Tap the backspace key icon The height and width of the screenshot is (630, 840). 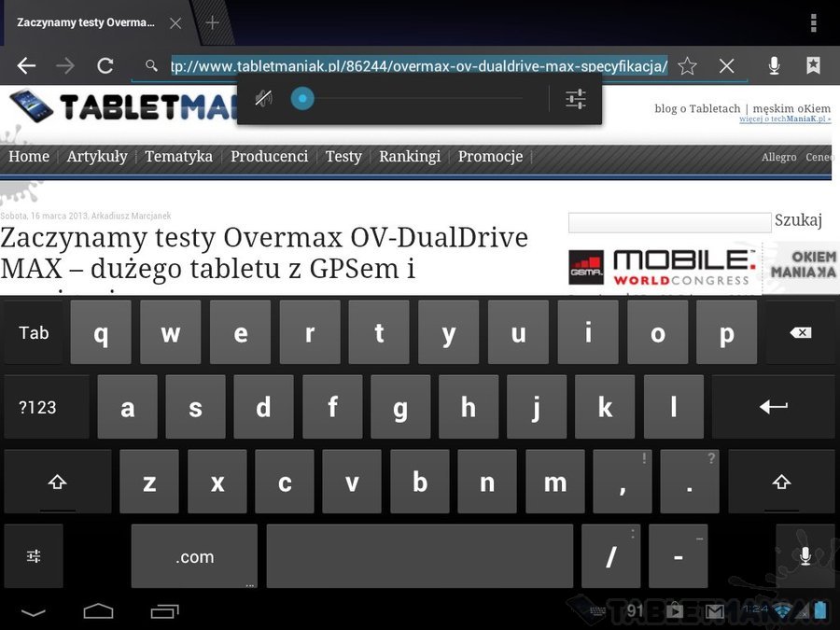click(x=801, y=332)
